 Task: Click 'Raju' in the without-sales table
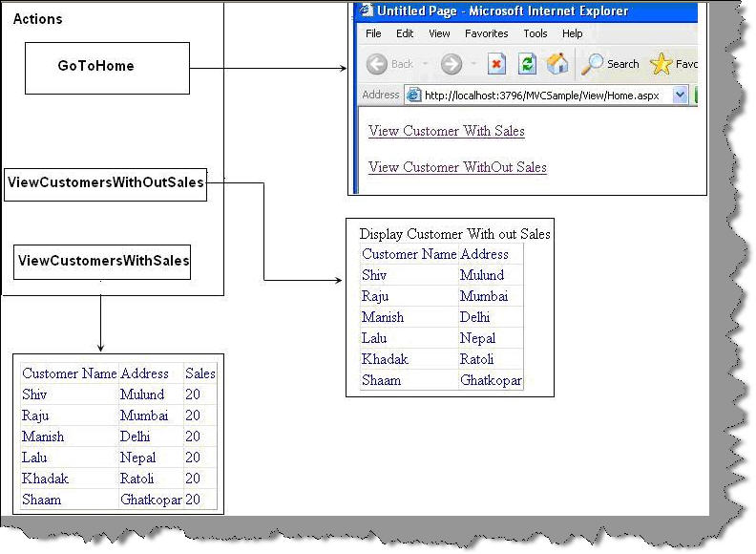(375, 296)
